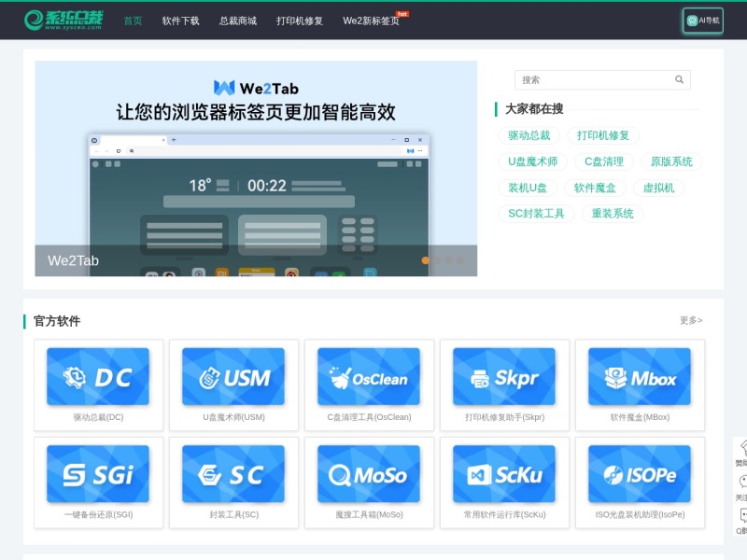
Task: Select the first orange carousel dot
Action: click(426, 260)
